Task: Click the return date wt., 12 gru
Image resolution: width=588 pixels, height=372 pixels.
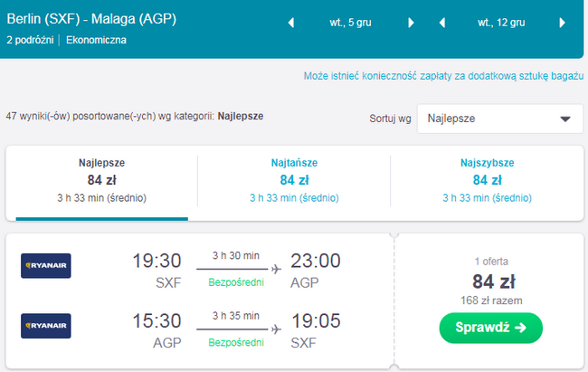Action: 501,23
